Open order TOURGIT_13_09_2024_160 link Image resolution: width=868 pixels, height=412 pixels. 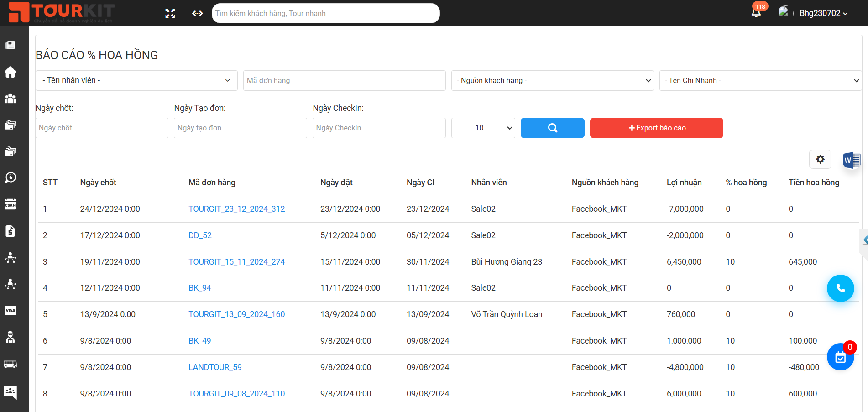point(236,314)
